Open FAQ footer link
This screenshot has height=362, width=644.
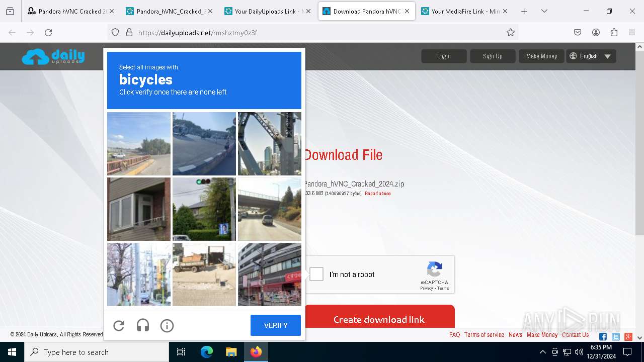(454, 335)
